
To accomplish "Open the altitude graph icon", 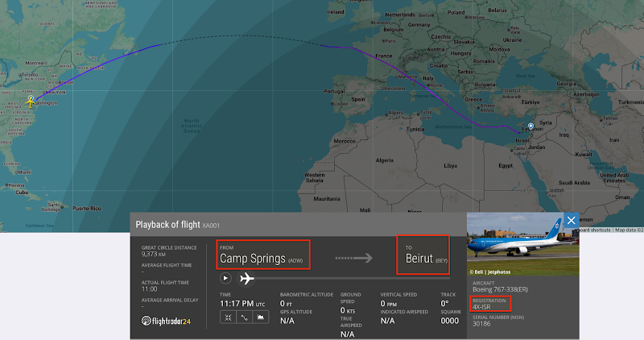I will tap(260, 317).
